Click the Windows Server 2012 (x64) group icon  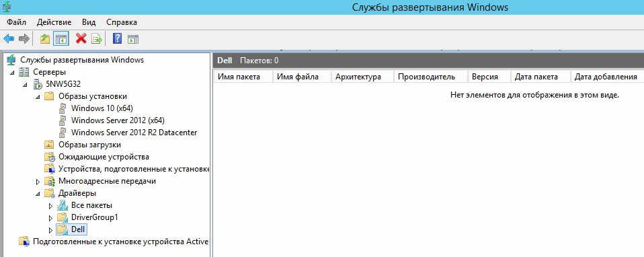[63, 120]
